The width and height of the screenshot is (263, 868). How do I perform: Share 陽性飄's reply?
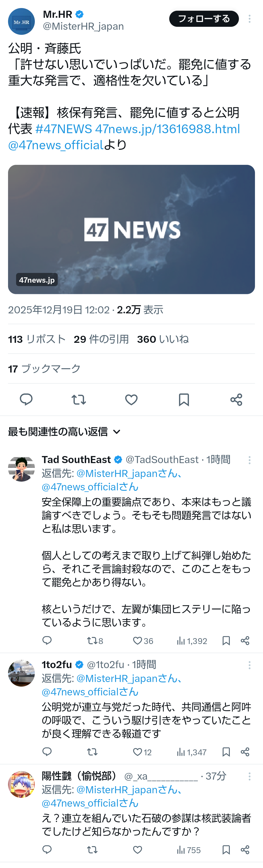click(x=245, y=850)
